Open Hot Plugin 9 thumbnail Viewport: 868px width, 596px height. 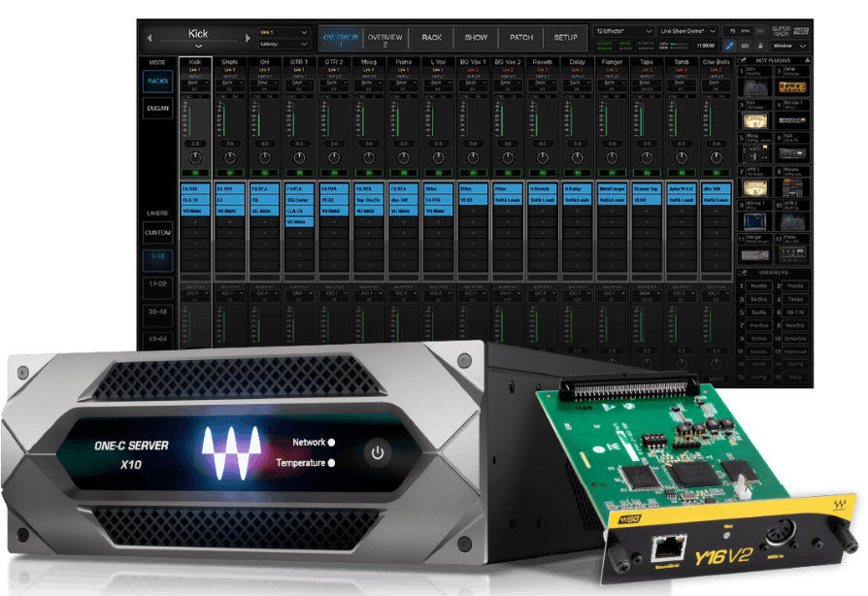[755, 222]
